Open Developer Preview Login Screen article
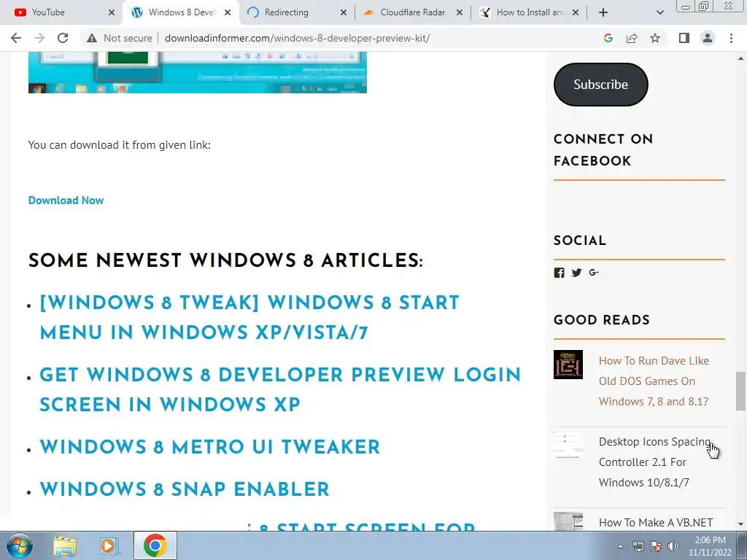Viewport: 747px width, 560px height. [x=280, y=389]
